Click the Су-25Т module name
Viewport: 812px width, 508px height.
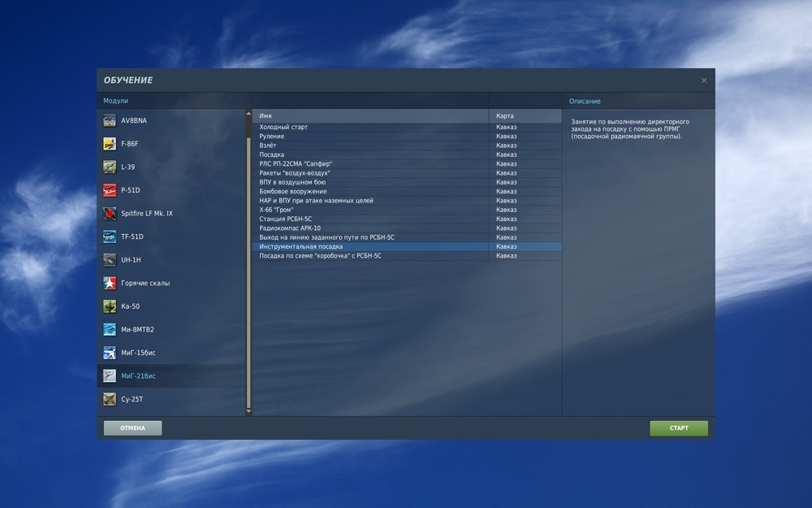click(x=132, y=399)
